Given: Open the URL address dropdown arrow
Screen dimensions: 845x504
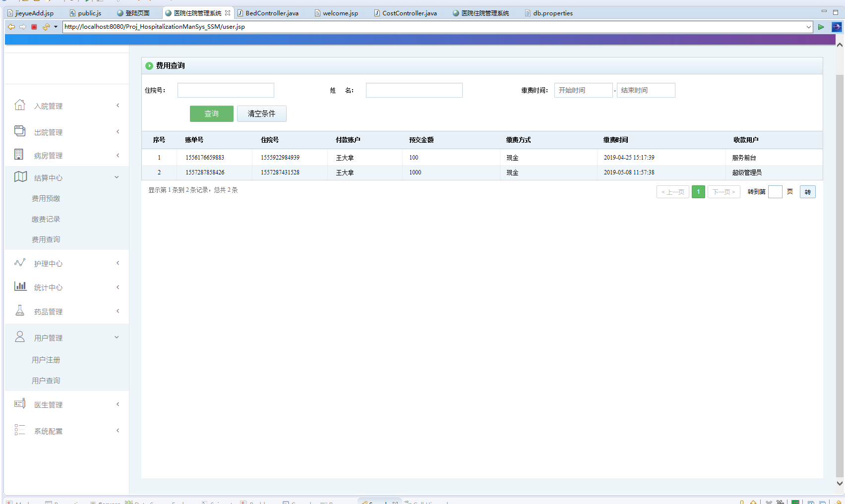Looking at the screenshot, I should click(x=809, y=27).
